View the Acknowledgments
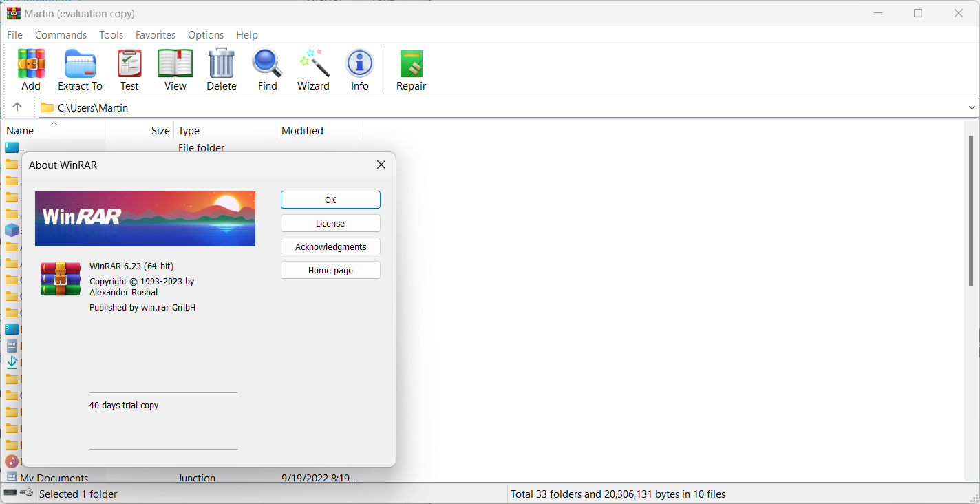980x504 pixels. coord(330,246)
